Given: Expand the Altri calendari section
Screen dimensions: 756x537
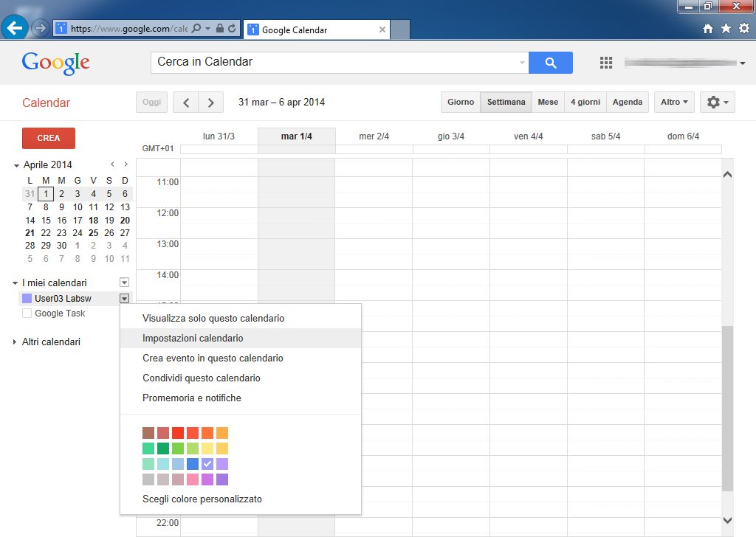Looking at the screenshot, I should (15, 342).
